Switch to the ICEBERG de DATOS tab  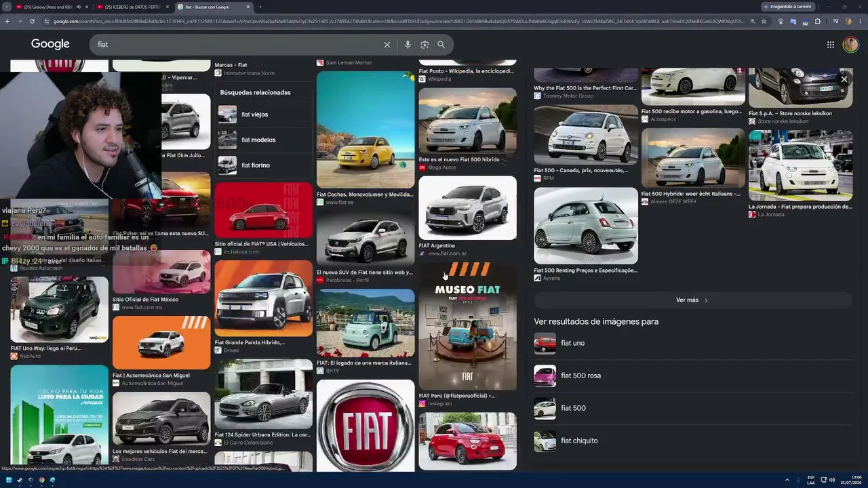132,7
